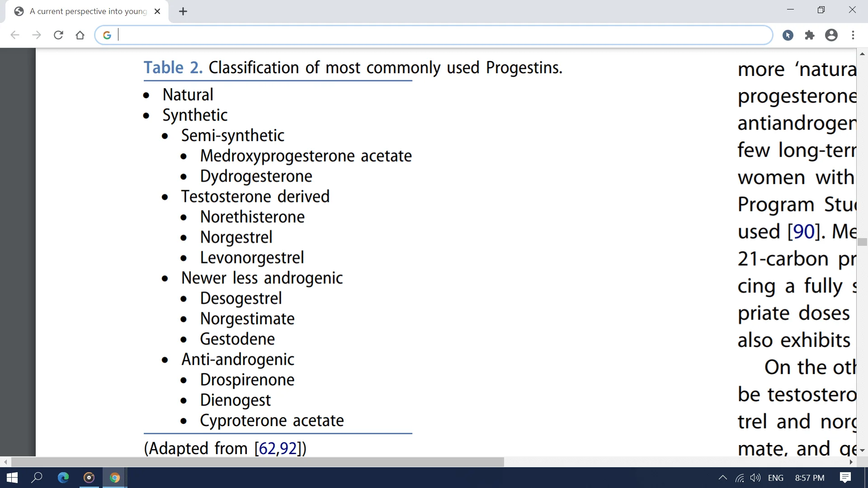Click the page refresh icon
Image resolution: width=868 pixels, height=488 pixels.
click(x=58, y=34)
